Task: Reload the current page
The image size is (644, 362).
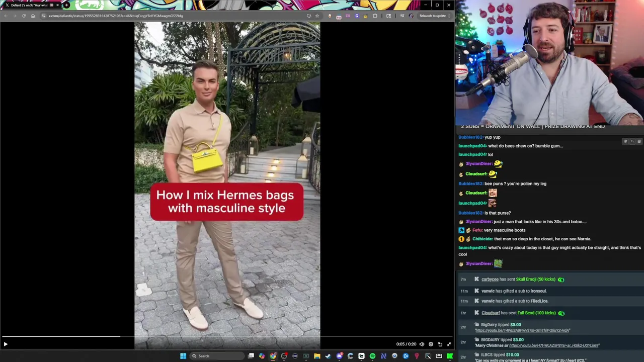Action: [x=24, y=16]
